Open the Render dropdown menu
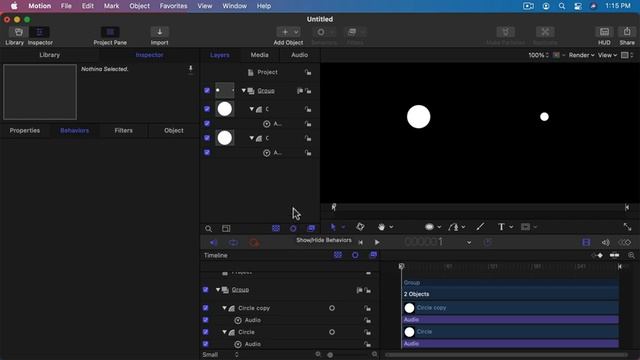640x360 pixels. (x=581, y=55)
